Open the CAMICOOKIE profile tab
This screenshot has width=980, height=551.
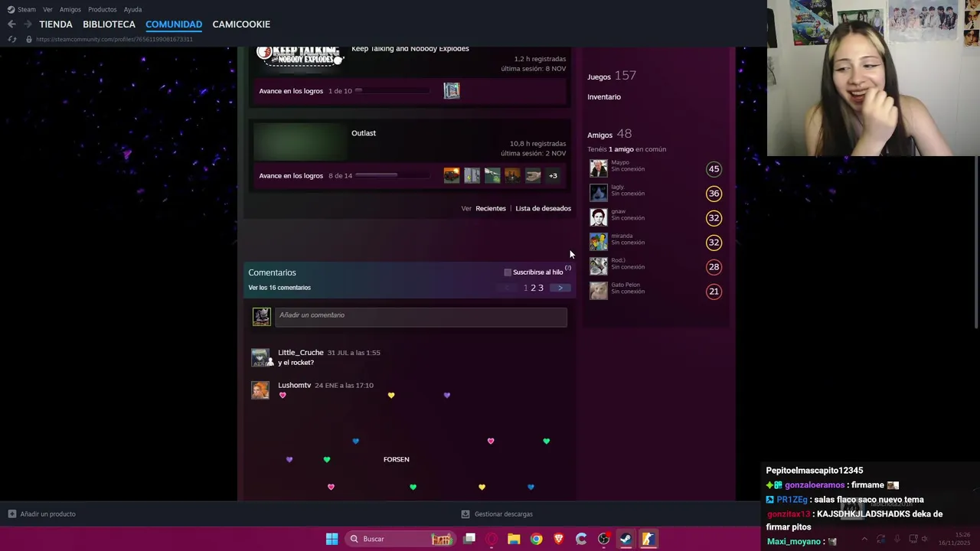(x=241, y=24)
